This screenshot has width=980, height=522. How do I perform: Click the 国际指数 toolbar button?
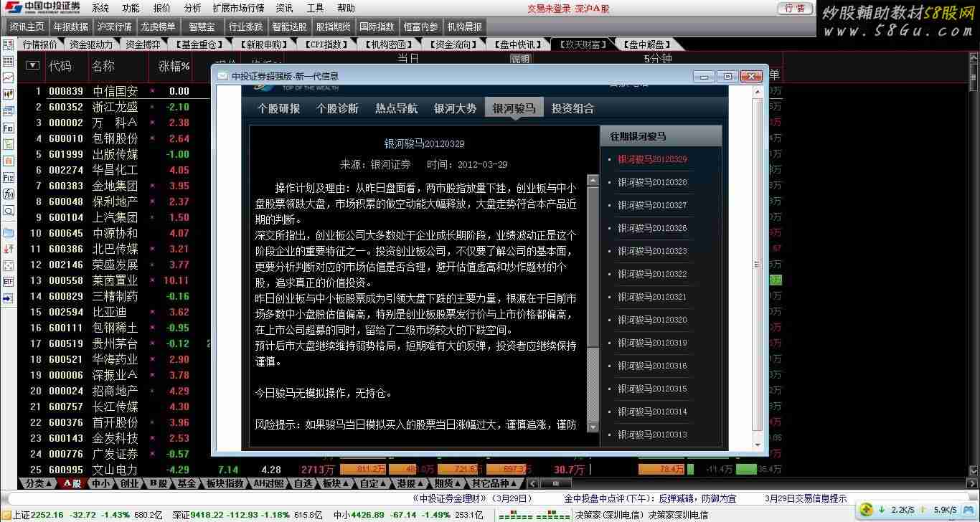[x=377, y=27]
